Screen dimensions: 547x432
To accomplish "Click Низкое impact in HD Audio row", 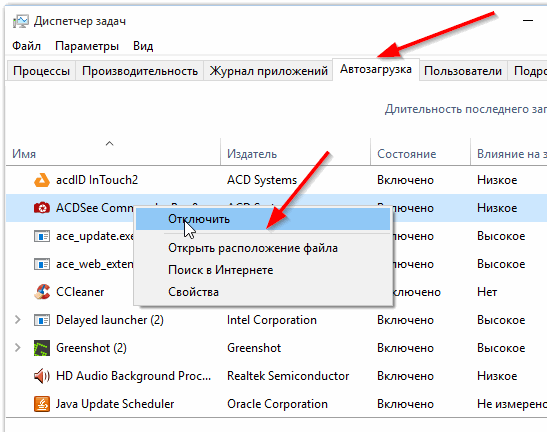I will 497,376.
